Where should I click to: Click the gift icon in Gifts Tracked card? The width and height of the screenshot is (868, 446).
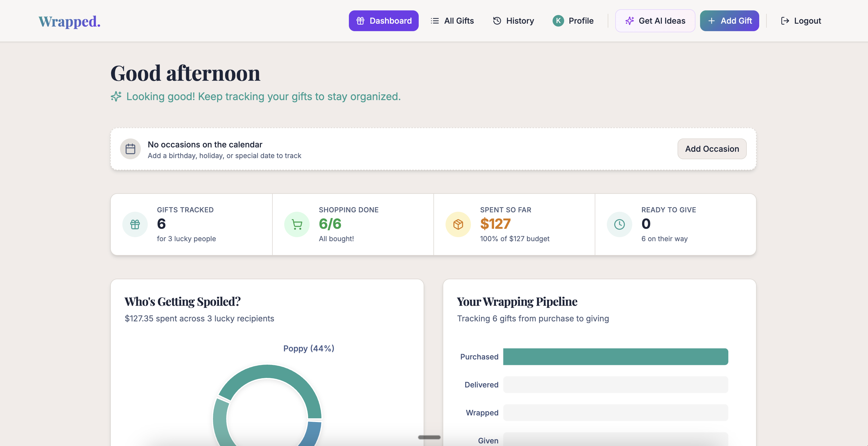(135, 224)
